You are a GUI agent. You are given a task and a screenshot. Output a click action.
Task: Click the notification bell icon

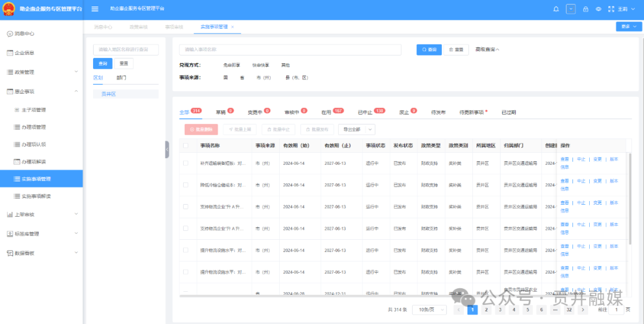pos(556,9)
